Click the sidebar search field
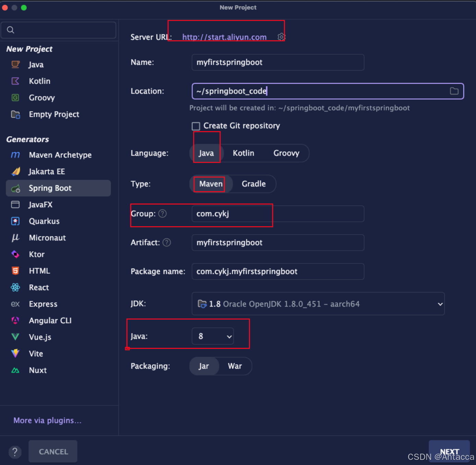476x465 pixels. (x=58, y=30)
